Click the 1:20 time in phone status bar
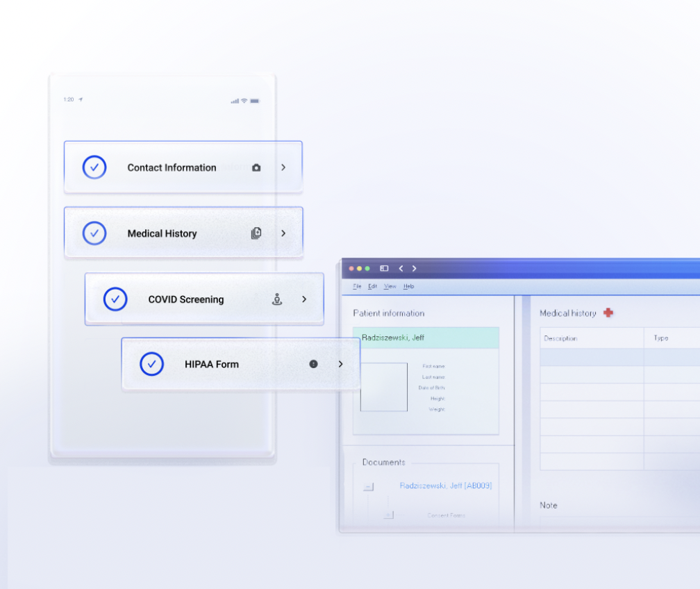700x589 pixels. pos(69,99)
